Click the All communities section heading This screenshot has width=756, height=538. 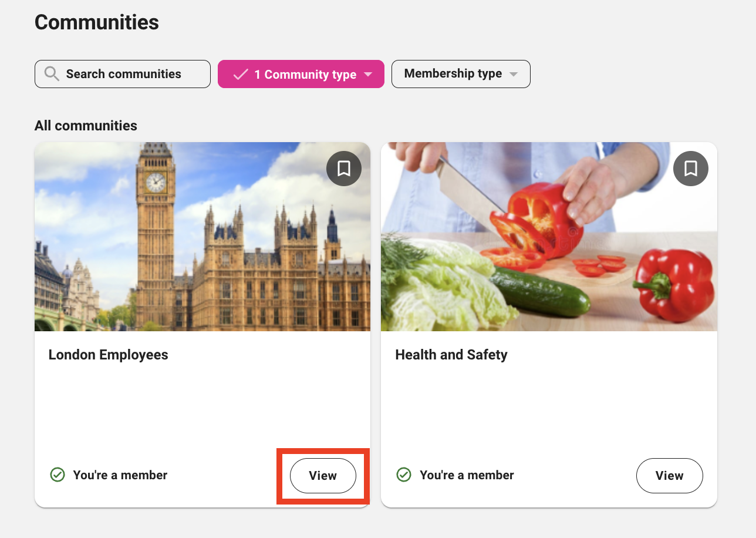coord(86,126)
